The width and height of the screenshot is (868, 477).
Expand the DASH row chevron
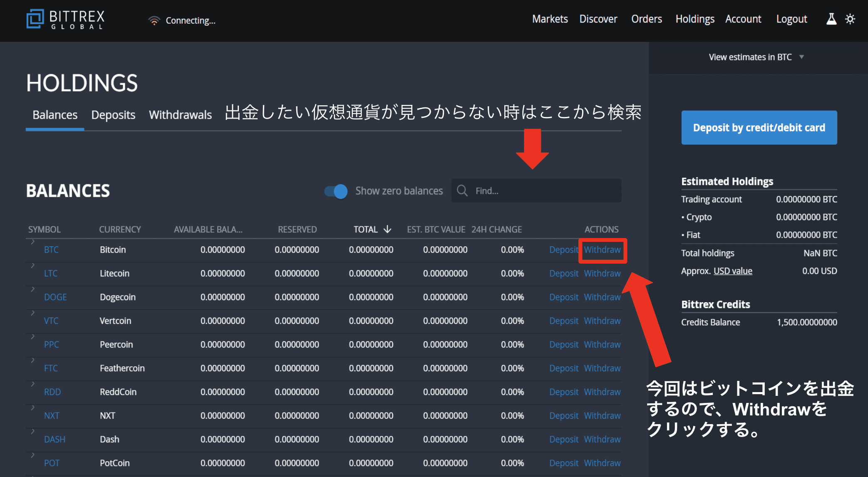pos(32,432)
